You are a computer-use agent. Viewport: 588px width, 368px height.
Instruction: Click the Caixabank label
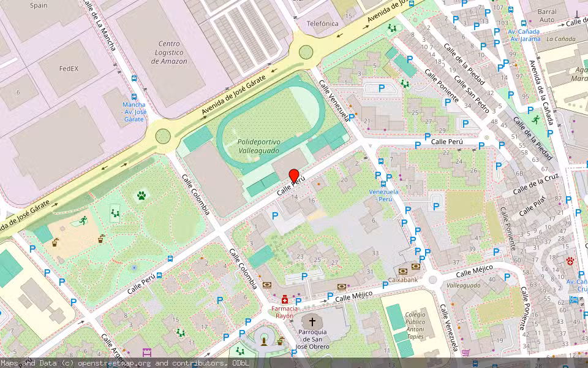403,280
